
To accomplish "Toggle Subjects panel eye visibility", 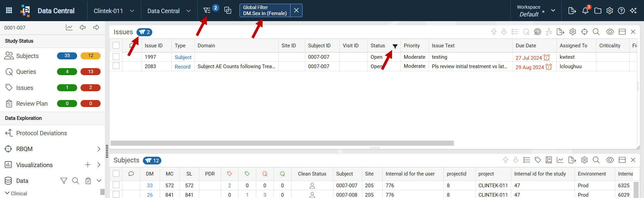I will 610,160.
